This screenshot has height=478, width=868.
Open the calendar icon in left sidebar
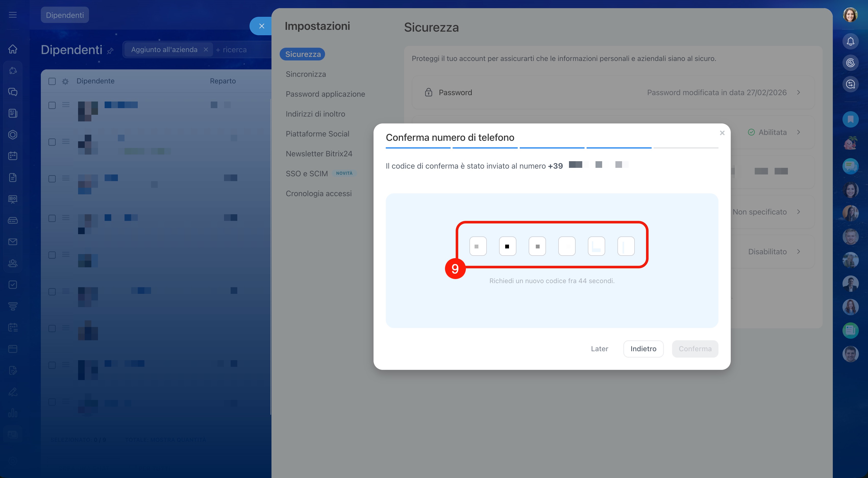(13, 156)
